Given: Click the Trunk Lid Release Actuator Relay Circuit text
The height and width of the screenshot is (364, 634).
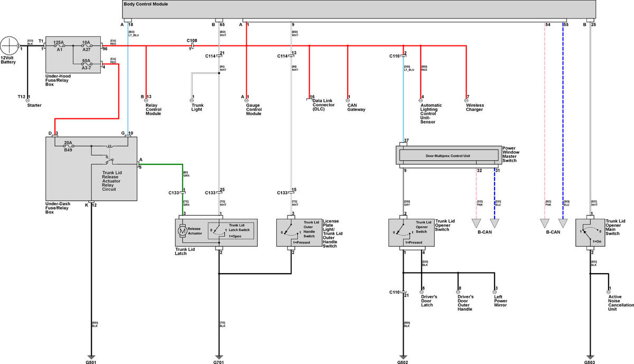Looking at the screenshot, I should (x=111, y=180).
